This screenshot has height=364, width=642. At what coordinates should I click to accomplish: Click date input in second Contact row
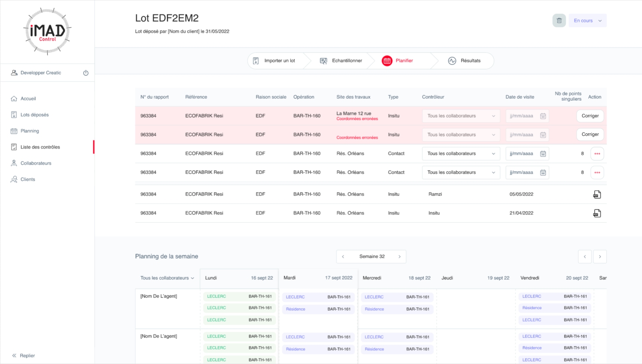[522, 172]
